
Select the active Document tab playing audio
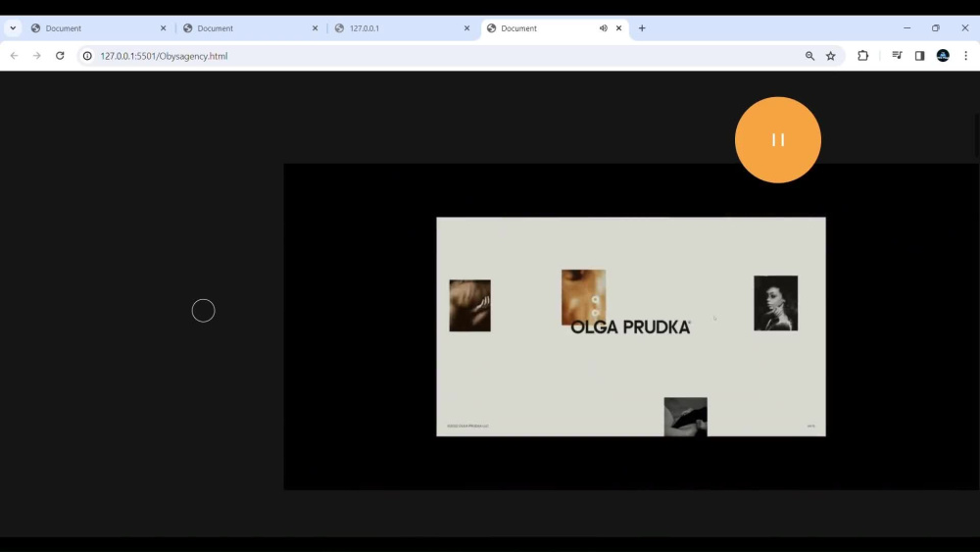[555, 28]
